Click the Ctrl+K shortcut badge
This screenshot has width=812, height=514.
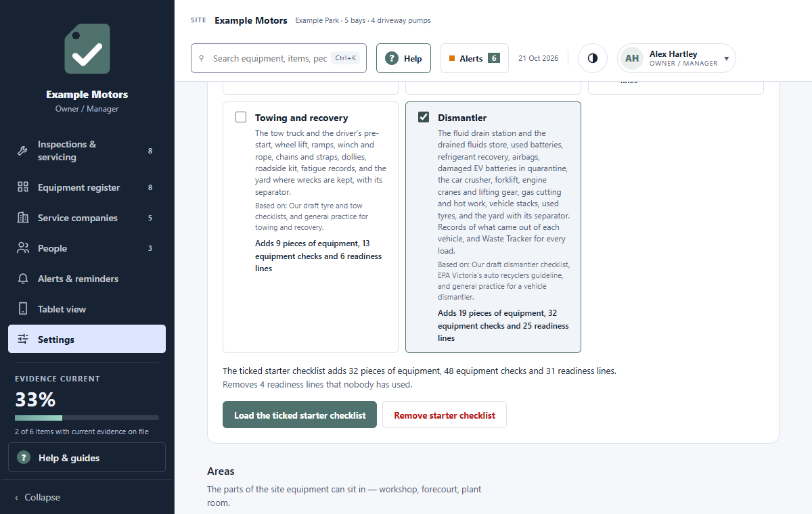[346, 58]
